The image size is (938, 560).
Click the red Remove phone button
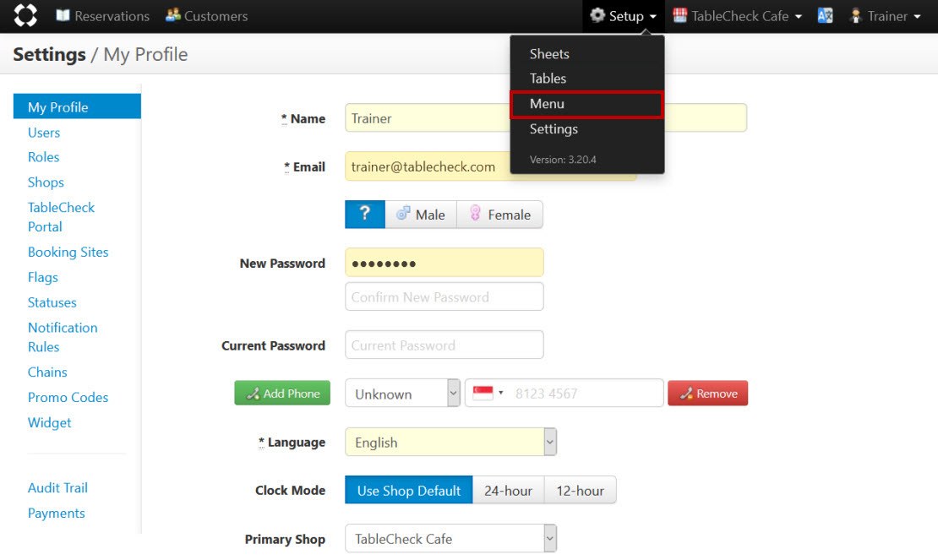(707, 394)
